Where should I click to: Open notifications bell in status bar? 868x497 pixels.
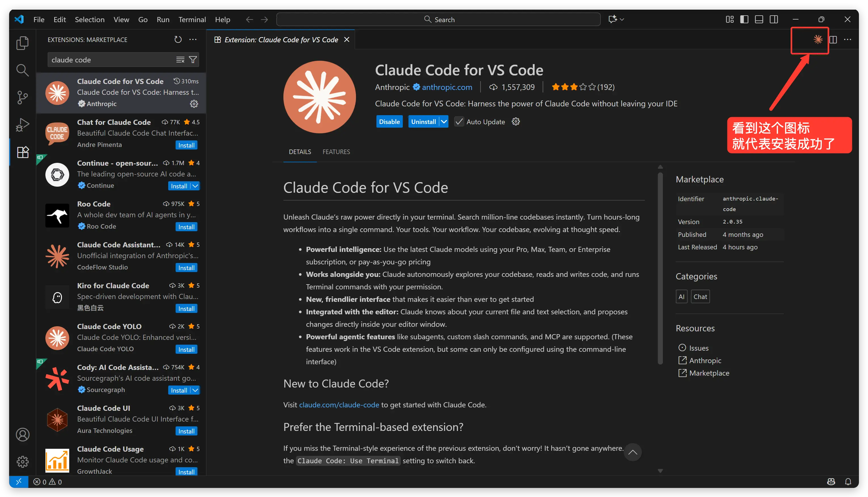coord(848,482)
